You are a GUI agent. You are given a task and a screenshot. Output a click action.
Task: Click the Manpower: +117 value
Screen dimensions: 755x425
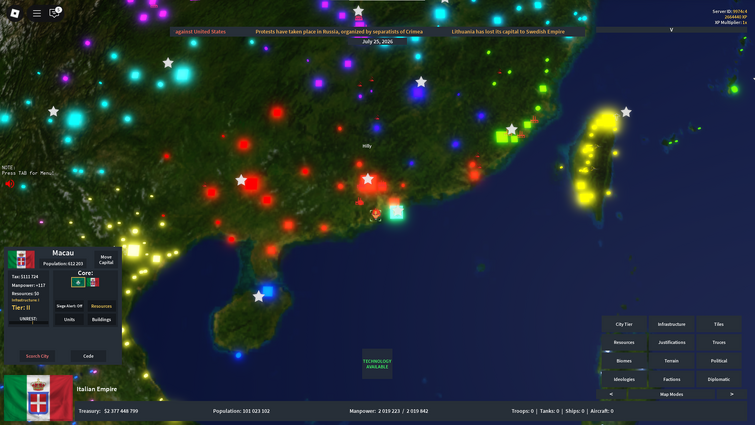click(x=28, y=285)
